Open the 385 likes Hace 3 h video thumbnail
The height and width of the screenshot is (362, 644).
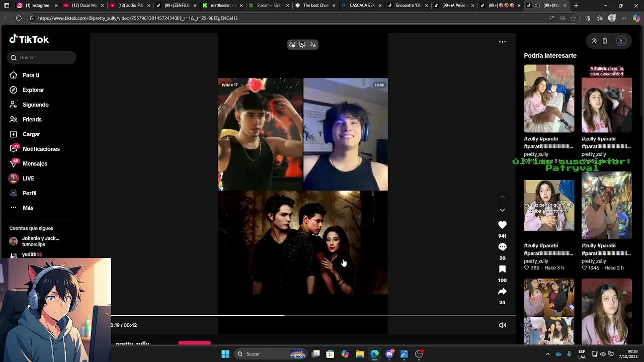[549, 205]
